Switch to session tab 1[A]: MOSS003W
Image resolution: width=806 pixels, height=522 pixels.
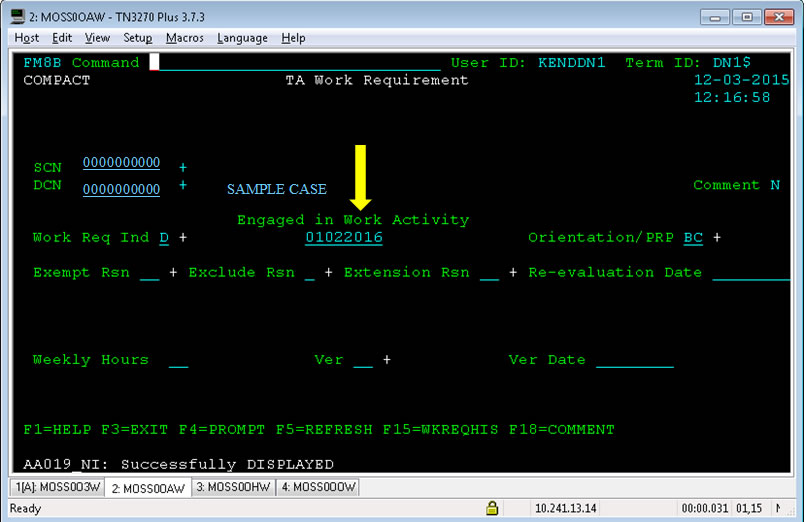(x=57, y=487)
